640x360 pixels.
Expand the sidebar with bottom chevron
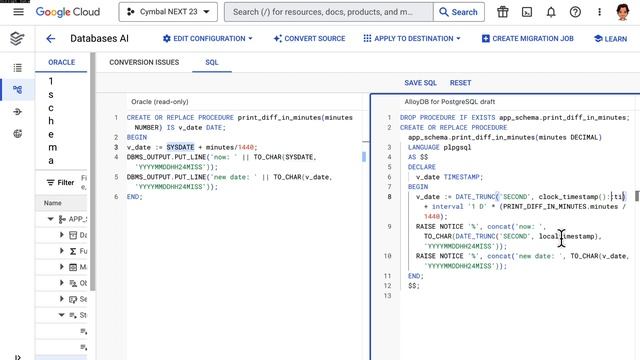(17, 357)
